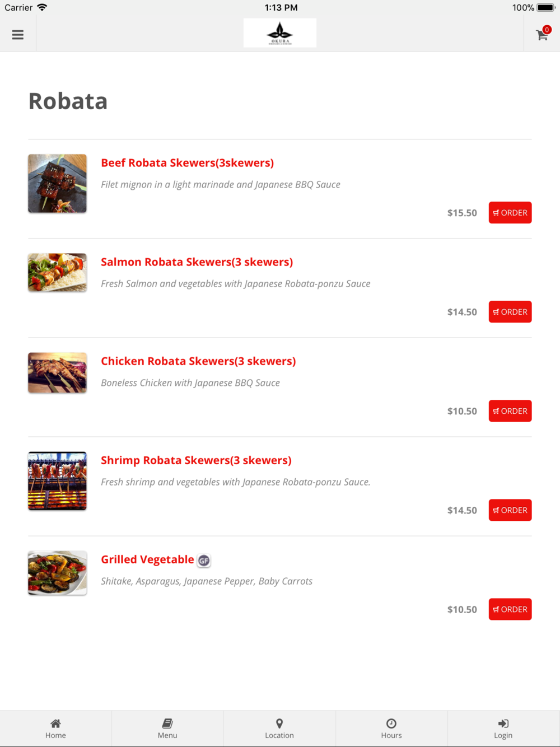Open Salmon Robata Skewers title link
The width and height of the screenshot is (560, 747).
pyautogui.click(x=197, y=262)
